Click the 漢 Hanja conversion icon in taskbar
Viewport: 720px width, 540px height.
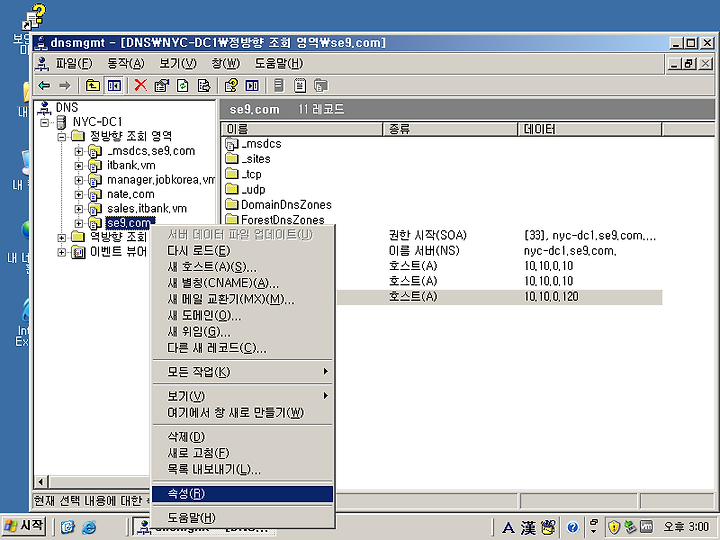(528, 528)
